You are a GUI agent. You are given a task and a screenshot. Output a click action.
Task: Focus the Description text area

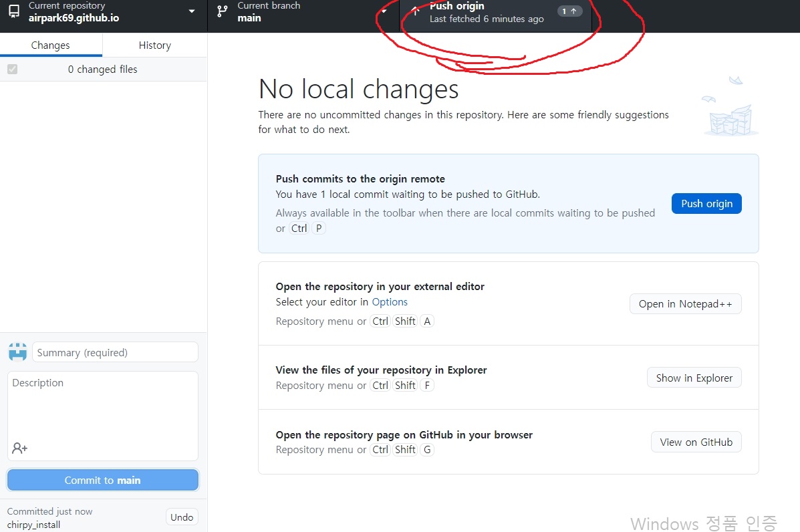point(102,416)
